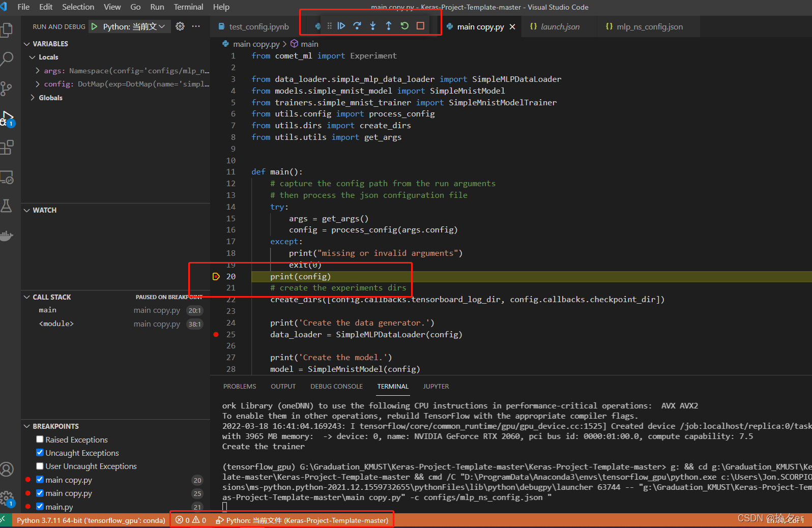Open the Manage gear in the activity bar
The width and height of the screenshot is (812, 528).
click(x=7, y=499)
